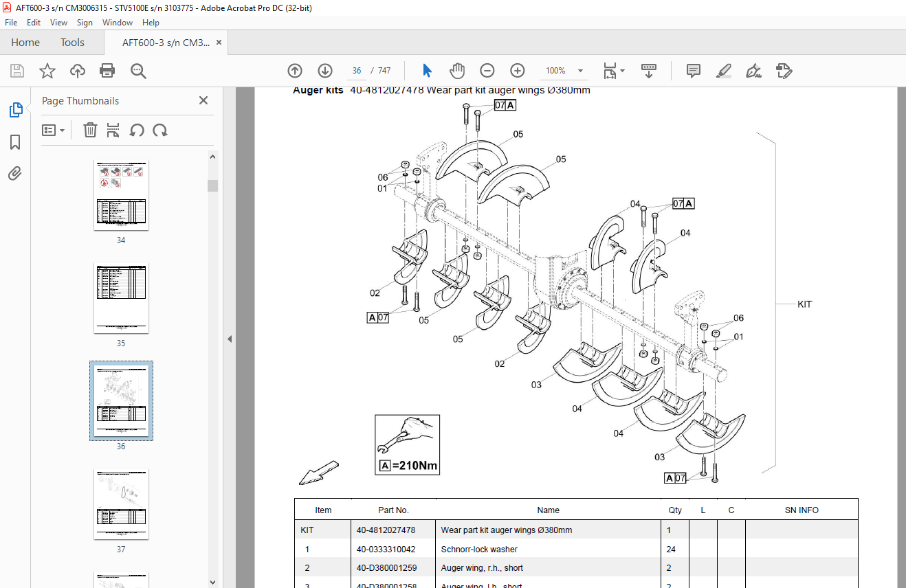Click part number 40-0333310042

(386, 550)
